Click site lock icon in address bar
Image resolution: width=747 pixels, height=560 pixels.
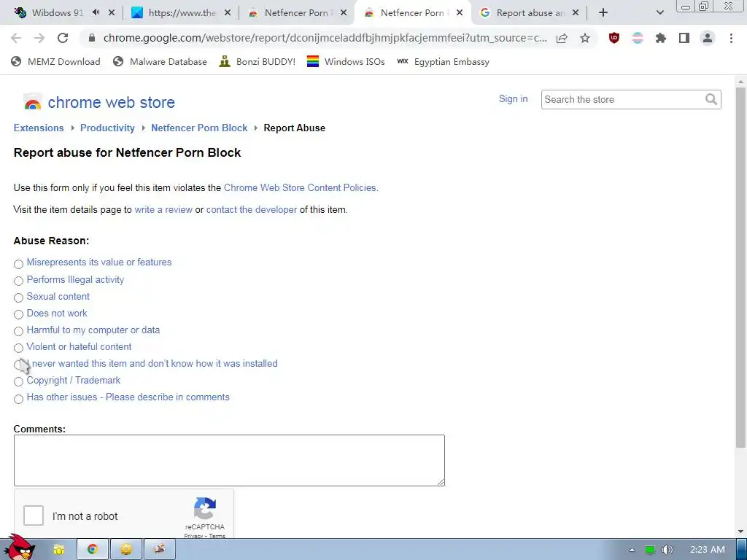pos(91,38)
